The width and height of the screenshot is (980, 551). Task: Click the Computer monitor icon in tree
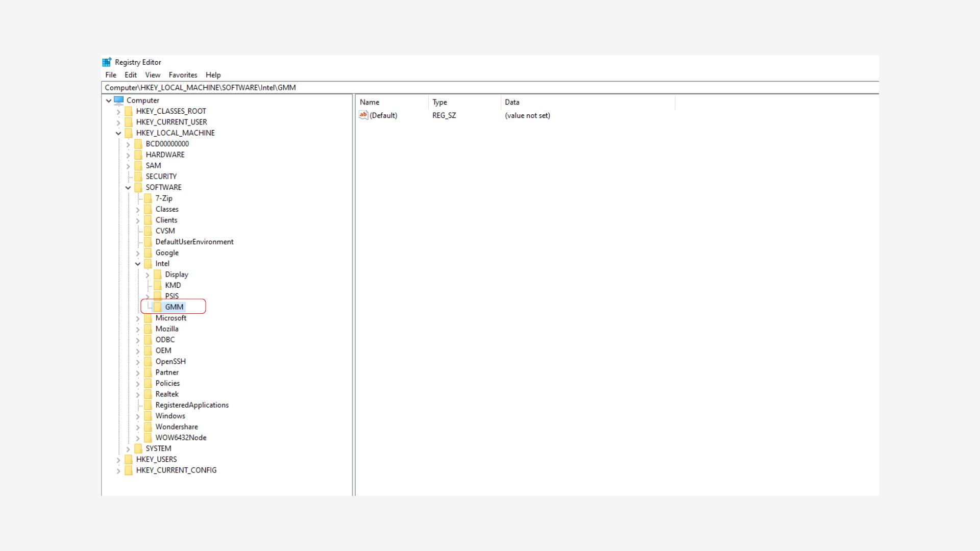[119, 101]
